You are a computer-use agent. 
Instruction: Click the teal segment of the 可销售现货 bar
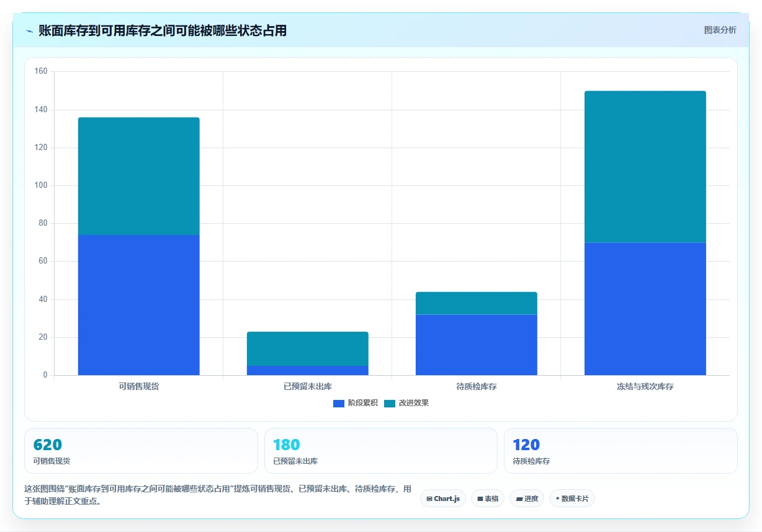pos(139,176)
